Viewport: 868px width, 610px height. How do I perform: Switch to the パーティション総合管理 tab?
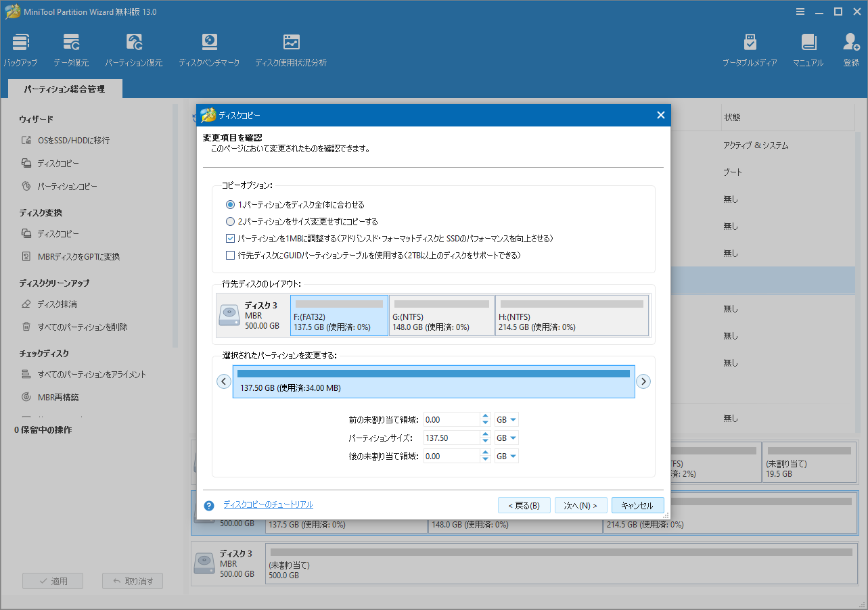click(x=64, y=89)
